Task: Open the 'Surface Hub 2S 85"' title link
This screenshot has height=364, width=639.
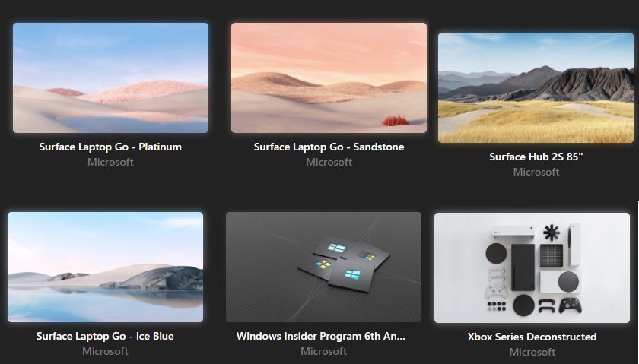Action: pos(536,157)
